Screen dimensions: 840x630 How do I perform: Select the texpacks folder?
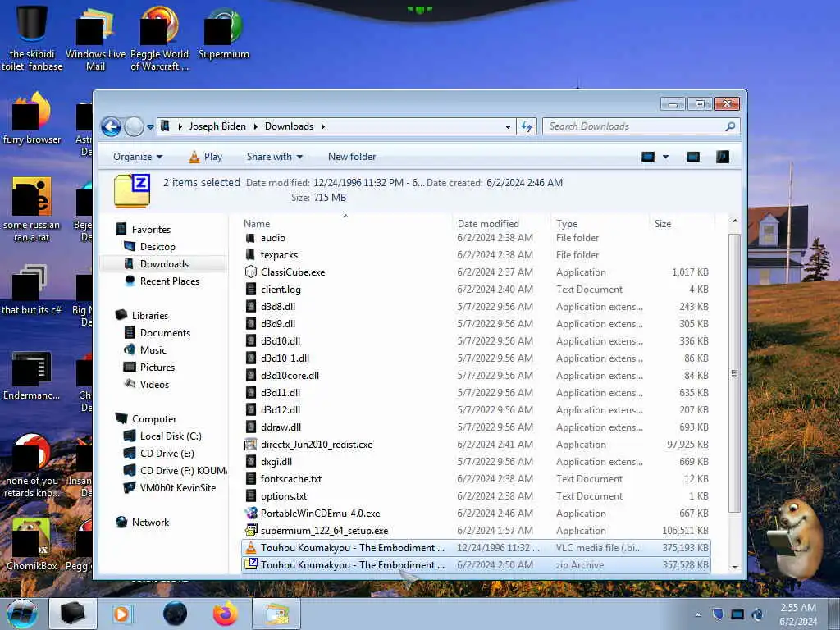pyautogui.click(x=279, y=255)
